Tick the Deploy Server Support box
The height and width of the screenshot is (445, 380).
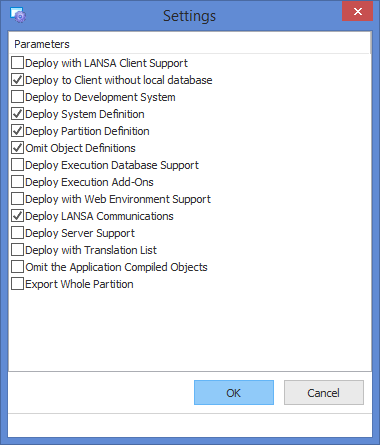tap(17, 233)
